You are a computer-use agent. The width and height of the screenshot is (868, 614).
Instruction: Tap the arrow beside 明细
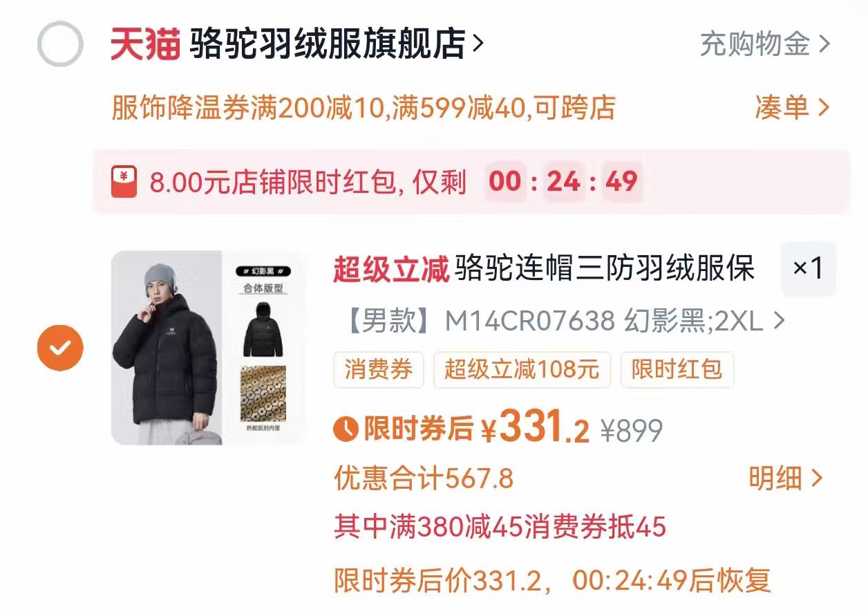pyautogui.click(x=817, y=478)
